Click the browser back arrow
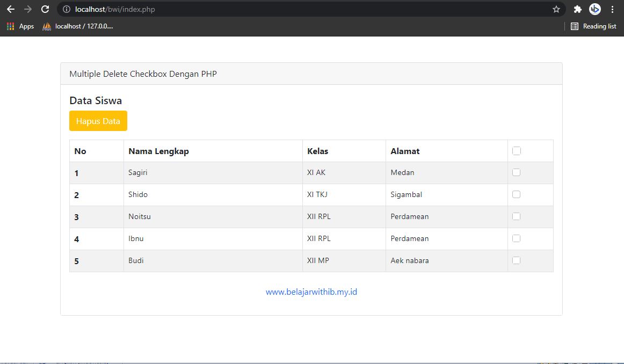624x364 pixels. click(x=10, y=9)
